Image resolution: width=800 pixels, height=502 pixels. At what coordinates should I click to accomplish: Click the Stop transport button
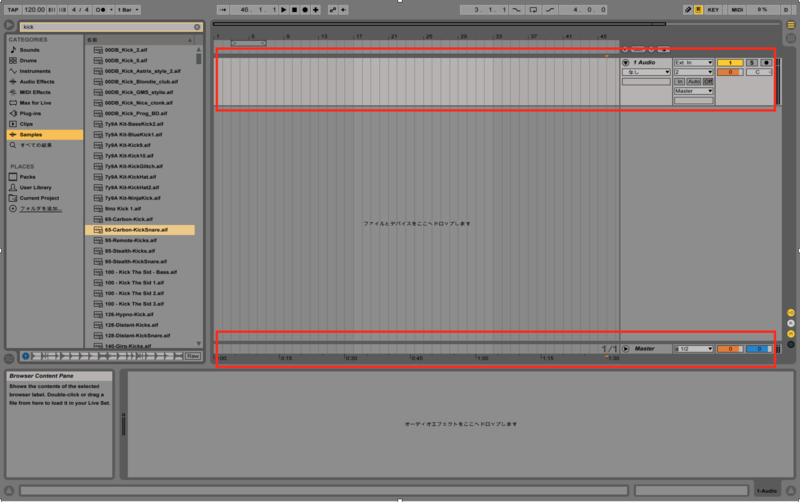pyautogui.click(x=294, y=10)
